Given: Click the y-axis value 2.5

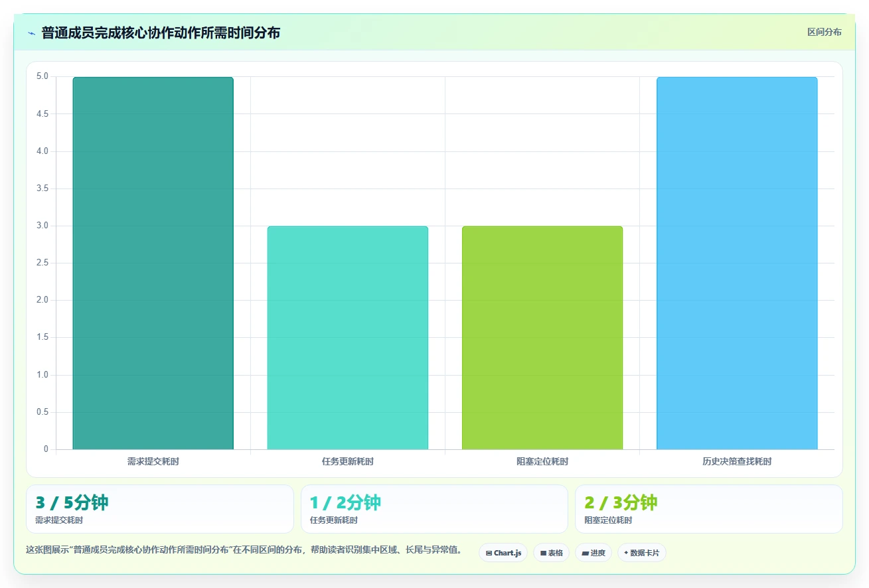Looking at the screenshot, I should pos(42,263).
